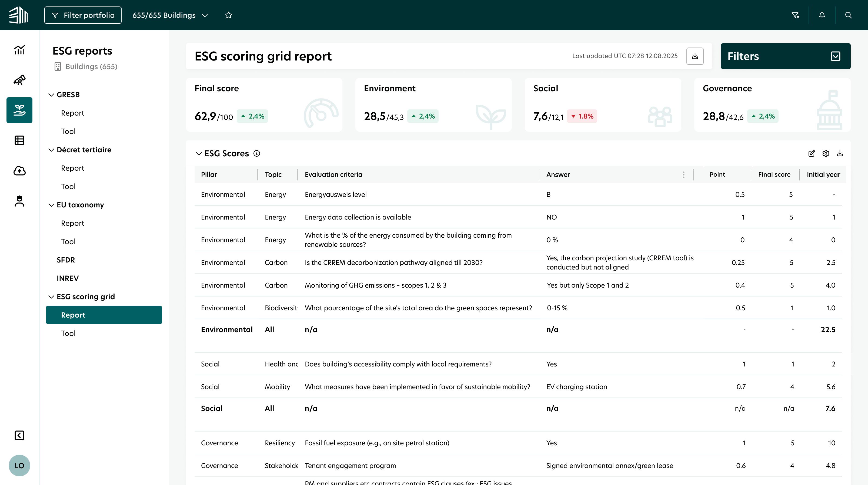
Task: Open the Final score card
Action: [264, 105]
